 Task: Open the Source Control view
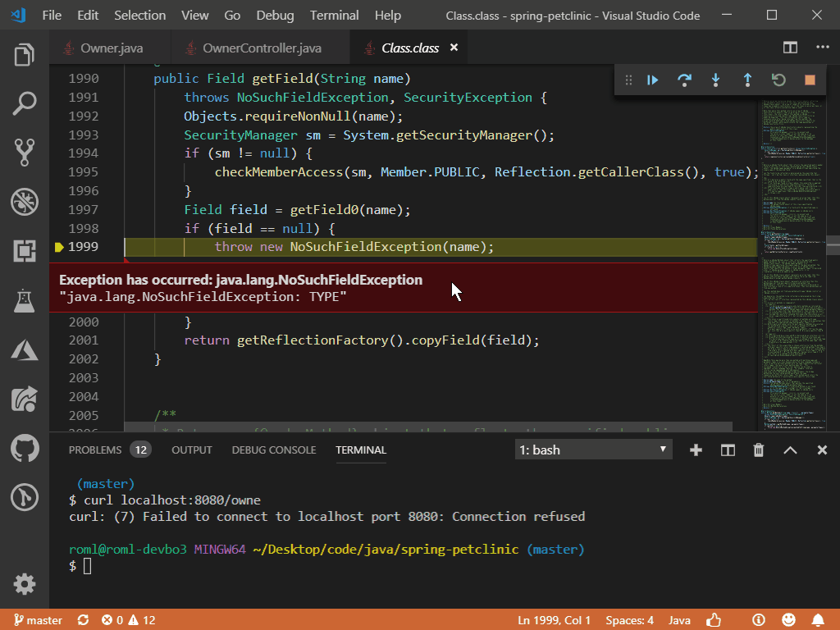[x=24, y=153]
